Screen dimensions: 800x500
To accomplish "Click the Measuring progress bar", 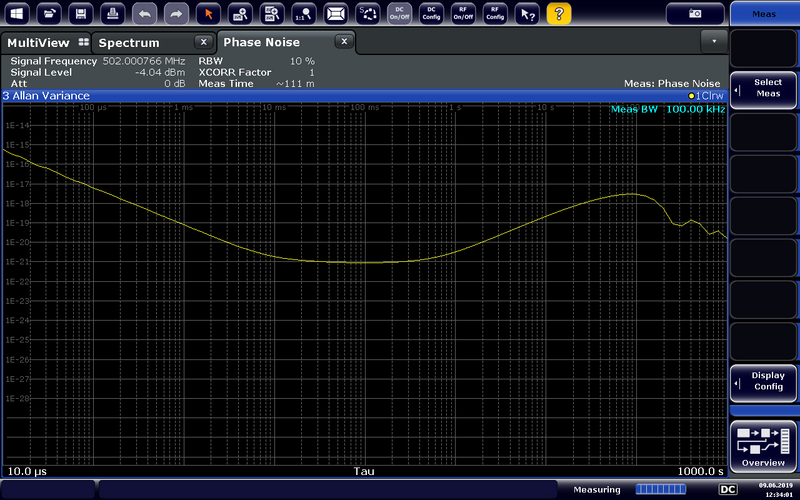I will (x=661, y=489).
